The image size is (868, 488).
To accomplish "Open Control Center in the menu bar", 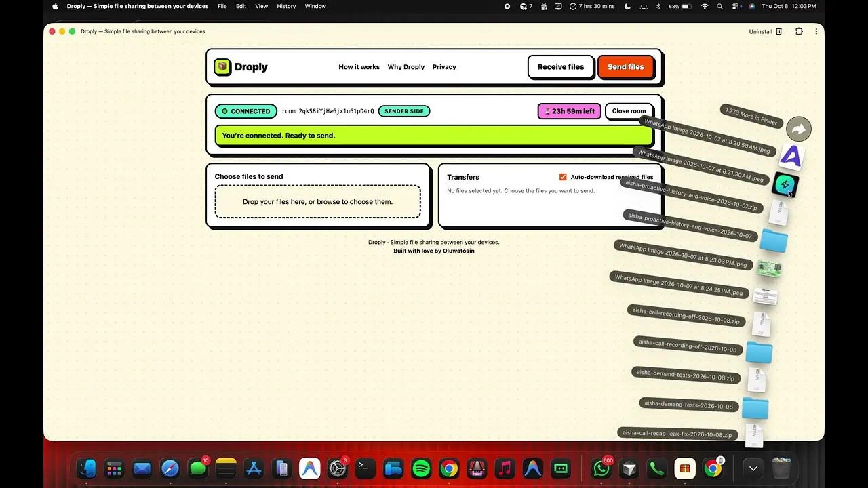I will [736, 6].
